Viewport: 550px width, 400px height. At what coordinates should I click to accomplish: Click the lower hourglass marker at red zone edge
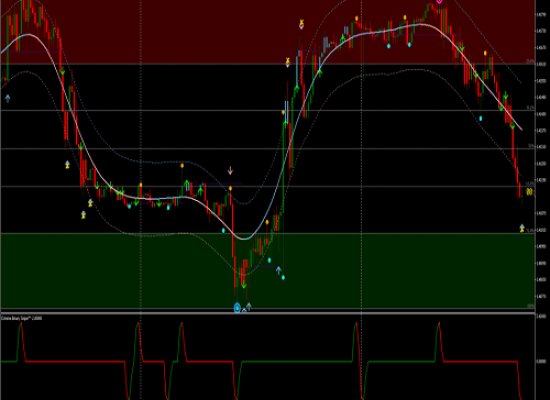[x=288, y=62]
